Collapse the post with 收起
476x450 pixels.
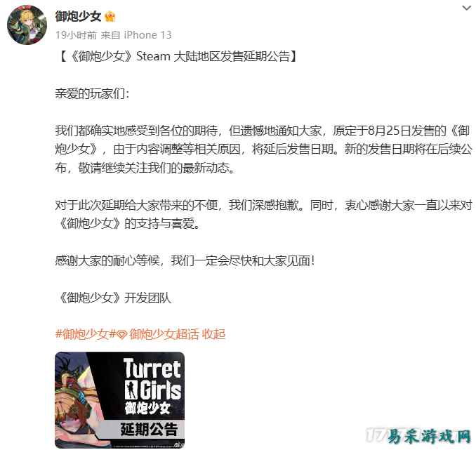(x=213, y=334)
